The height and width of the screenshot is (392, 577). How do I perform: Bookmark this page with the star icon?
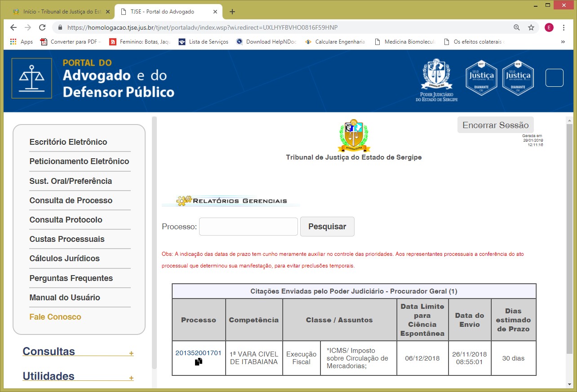pyautogui.click(x=531, y=27)
